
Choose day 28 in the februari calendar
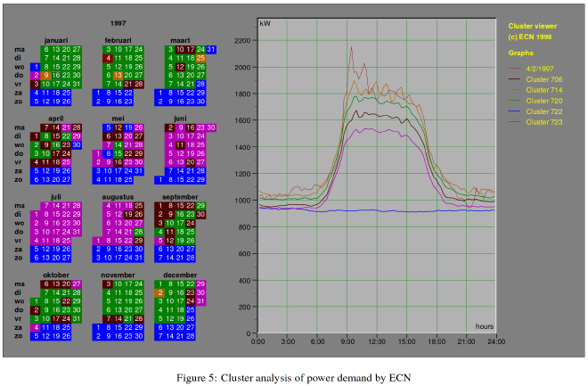[139, 84]
